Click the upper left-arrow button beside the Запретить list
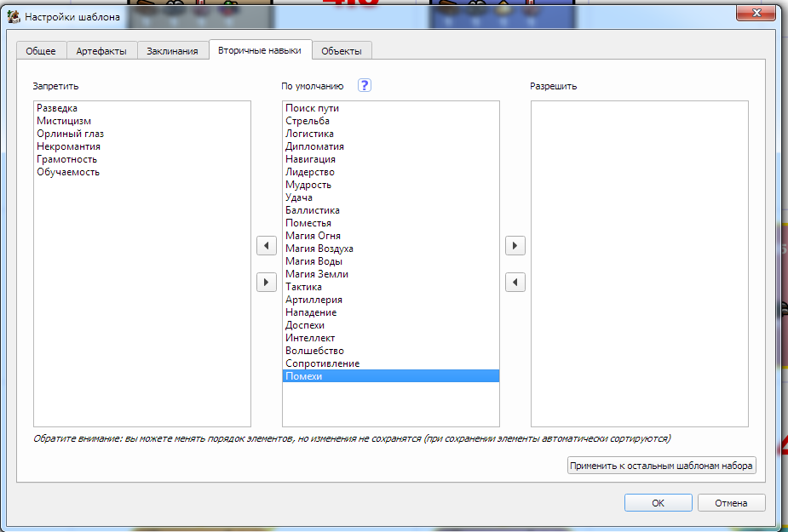The height and width of the screenshot is (532, 788). (267, 246)
